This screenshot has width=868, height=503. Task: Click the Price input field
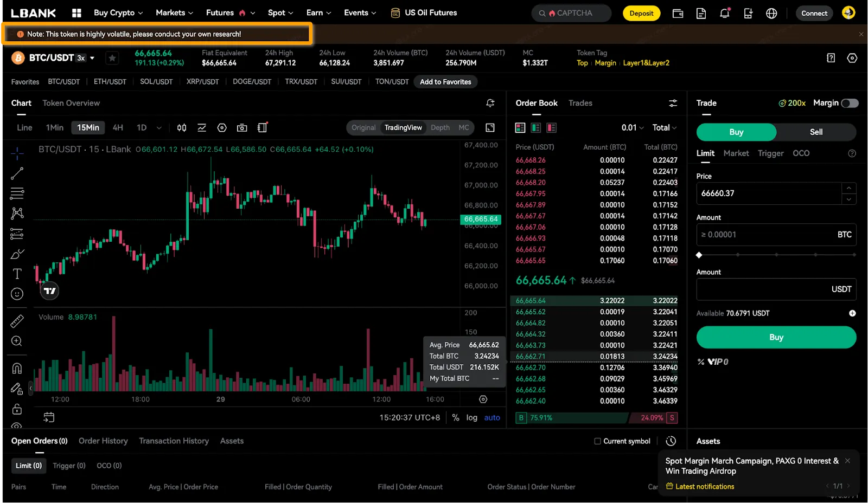[x=768, y=194]
